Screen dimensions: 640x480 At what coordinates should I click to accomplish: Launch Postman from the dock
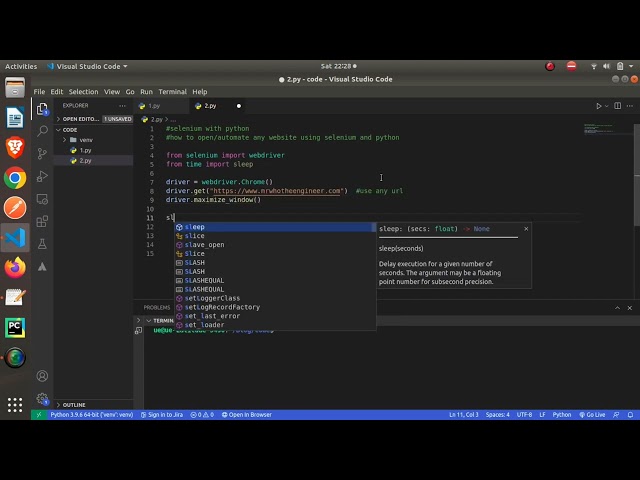tap(15, 207)
